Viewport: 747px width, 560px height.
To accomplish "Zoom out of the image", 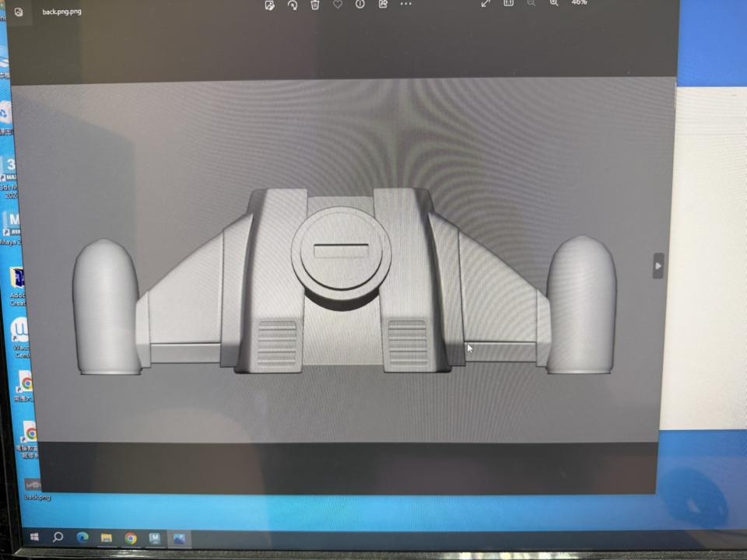I will [531, 3].
